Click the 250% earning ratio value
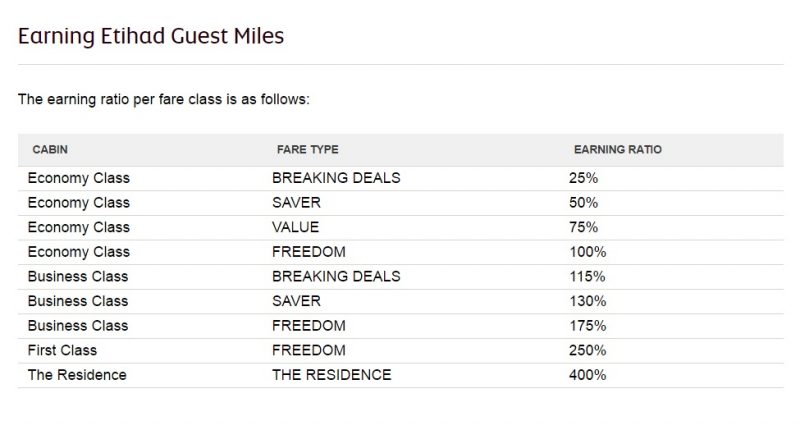 tap(588, 350)
